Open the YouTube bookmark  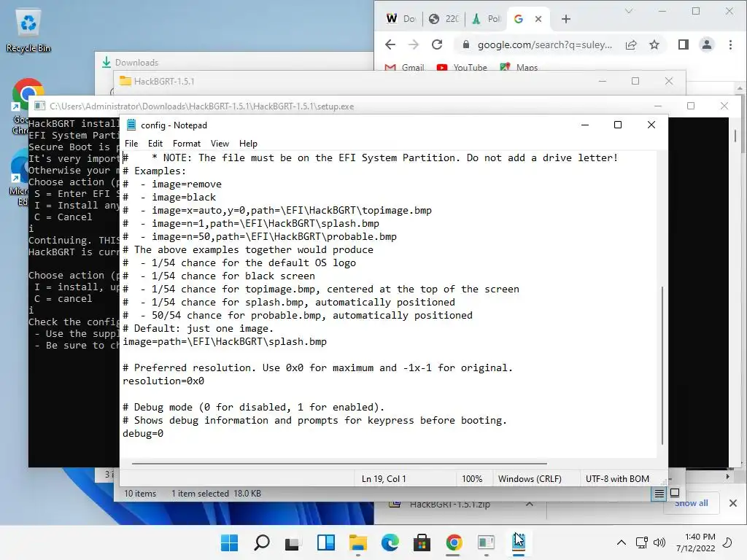(x=462, y=67)
